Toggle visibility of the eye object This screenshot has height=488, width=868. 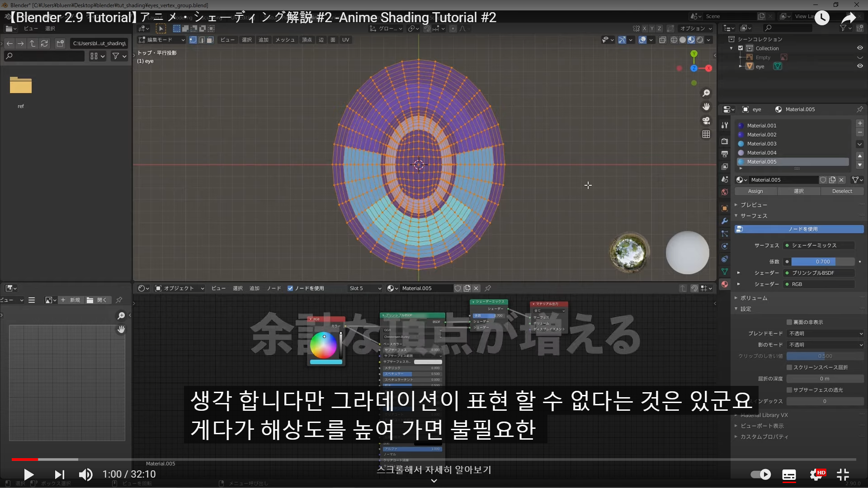point(860,66)
